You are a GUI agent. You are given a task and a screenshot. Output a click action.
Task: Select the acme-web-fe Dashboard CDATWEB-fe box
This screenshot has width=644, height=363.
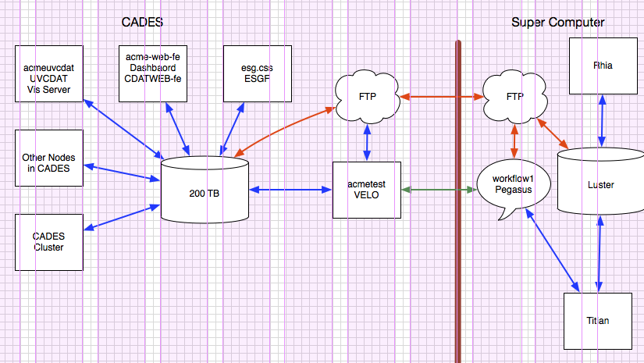(153, 74)
